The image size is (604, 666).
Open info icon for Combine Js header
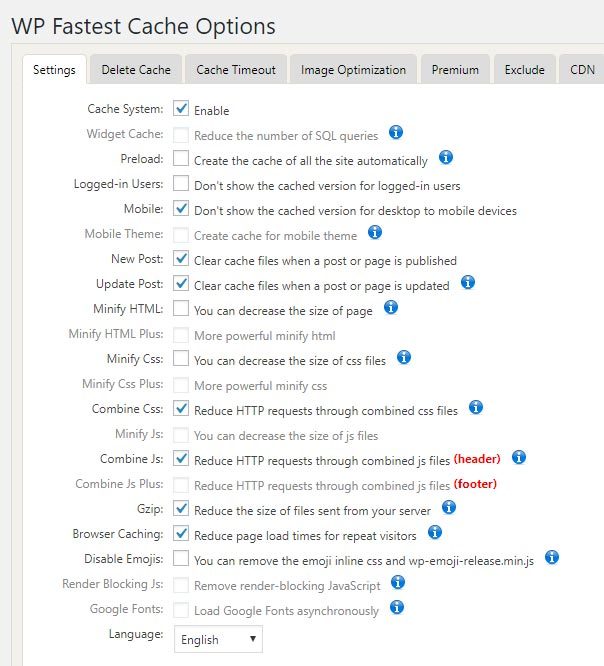click(519, 457)
